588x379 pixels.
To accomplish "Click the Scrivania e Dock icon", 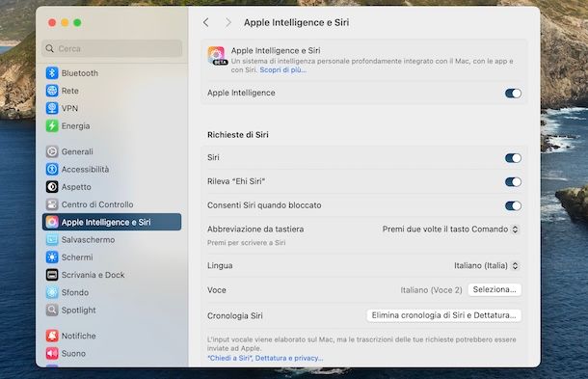I will point(52,275).
